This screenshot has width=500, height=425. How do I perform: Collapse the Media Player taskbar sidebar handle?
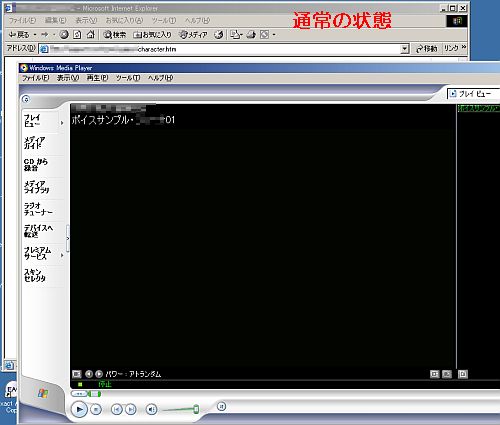point(68,238)
